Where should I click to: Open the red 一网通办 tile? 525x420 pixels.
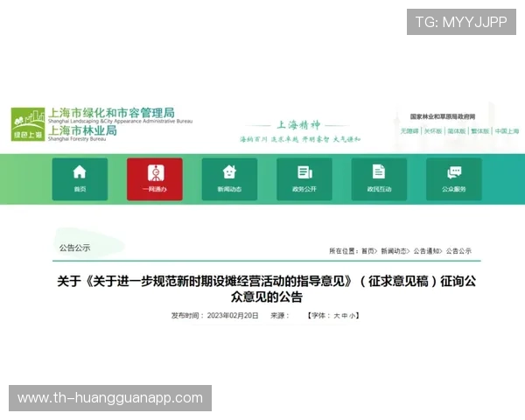point(155,179)
